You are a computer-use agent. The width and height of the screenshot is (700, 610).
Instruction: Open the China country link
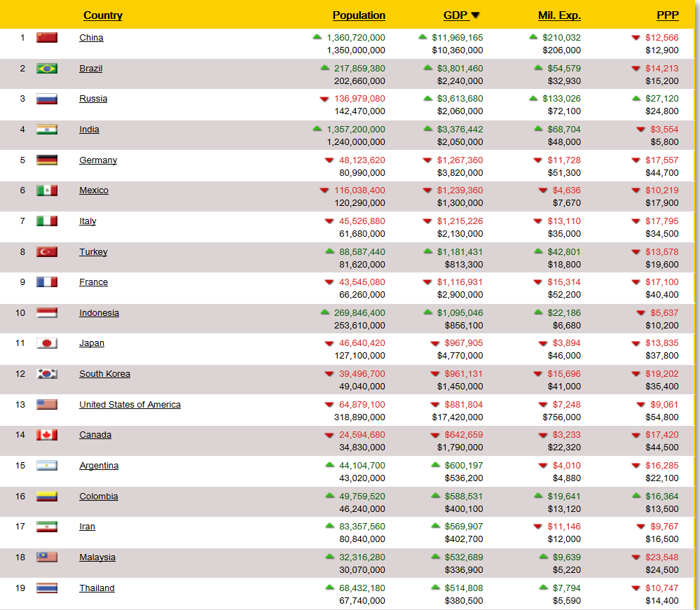pyautogui.click(x=91, y=38)
